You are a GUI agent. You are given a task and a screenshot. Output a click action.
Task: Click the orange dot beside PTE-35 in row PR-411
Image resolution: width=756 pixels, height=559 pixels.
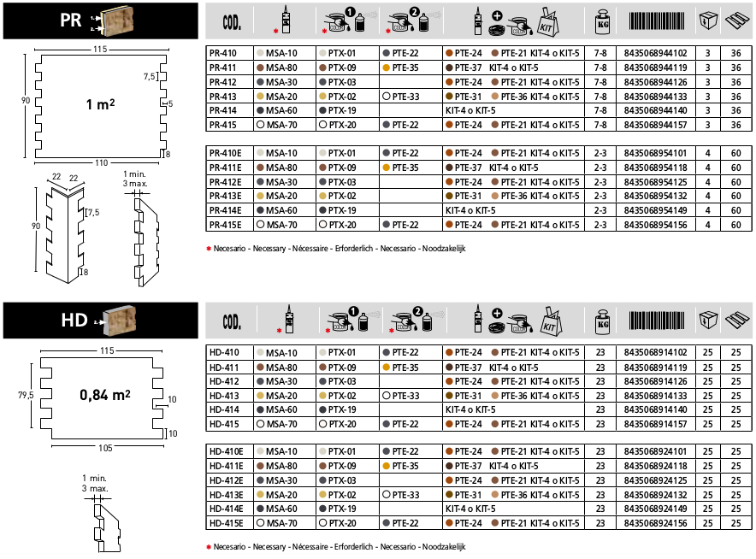pos(387,68)
